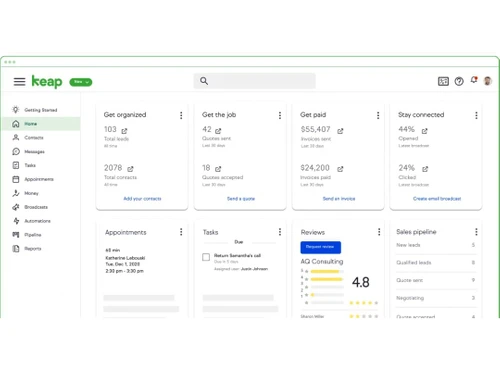Click the Automations lightning icon

pos(16,221)
